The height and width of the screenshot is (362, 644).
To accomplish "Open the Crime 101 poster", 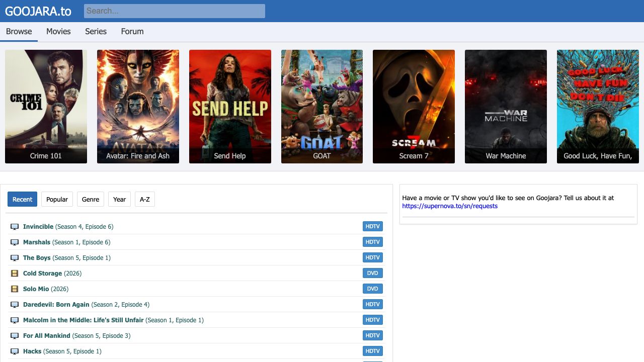I will coord(46,107).
